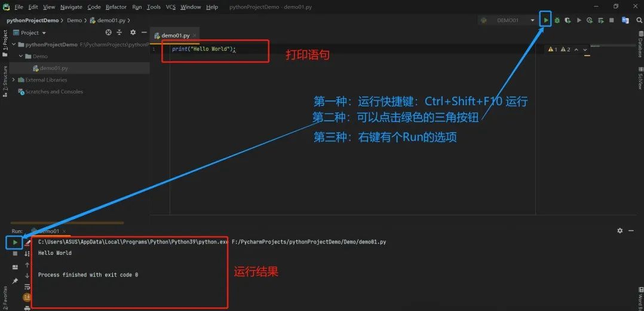Launch the profiler run icon
The width and height of the screenshot is (644, 311).
590,20
